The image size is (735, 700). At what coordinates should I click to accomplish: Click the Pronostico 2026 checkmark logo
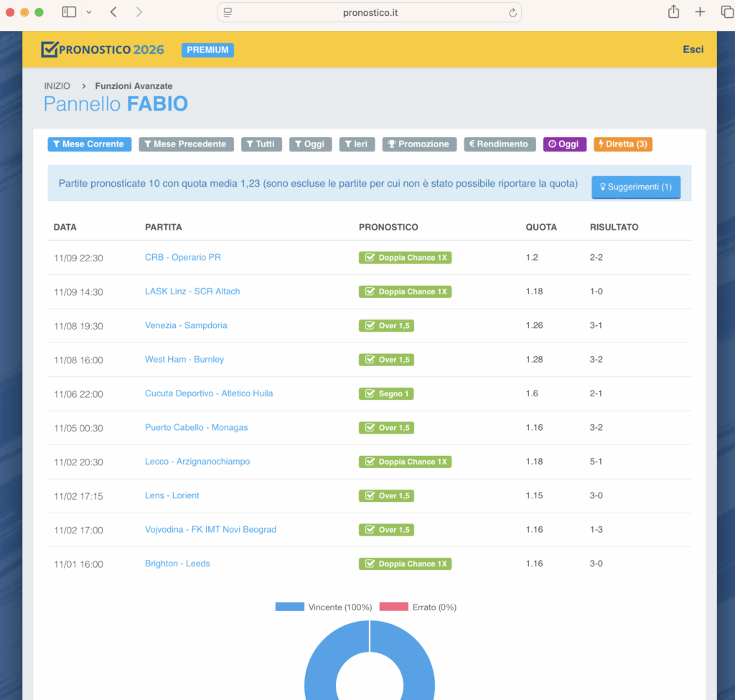click(49, 49)
